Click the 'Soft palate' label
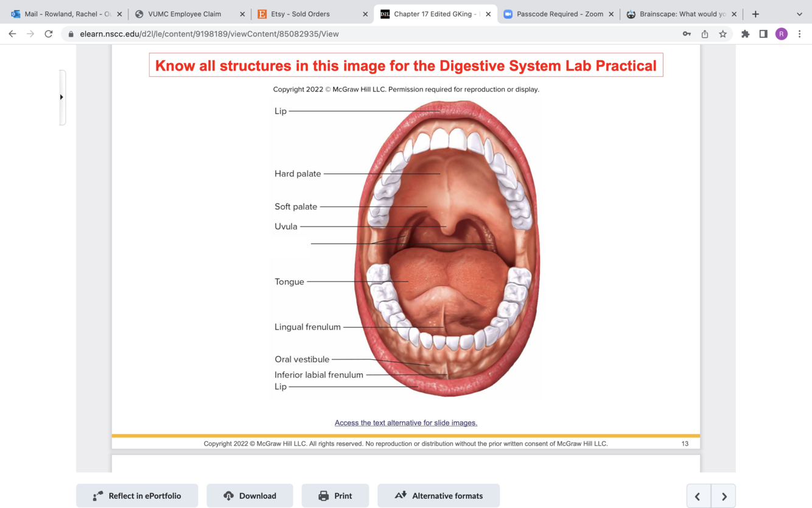 (x=296, y=206)
